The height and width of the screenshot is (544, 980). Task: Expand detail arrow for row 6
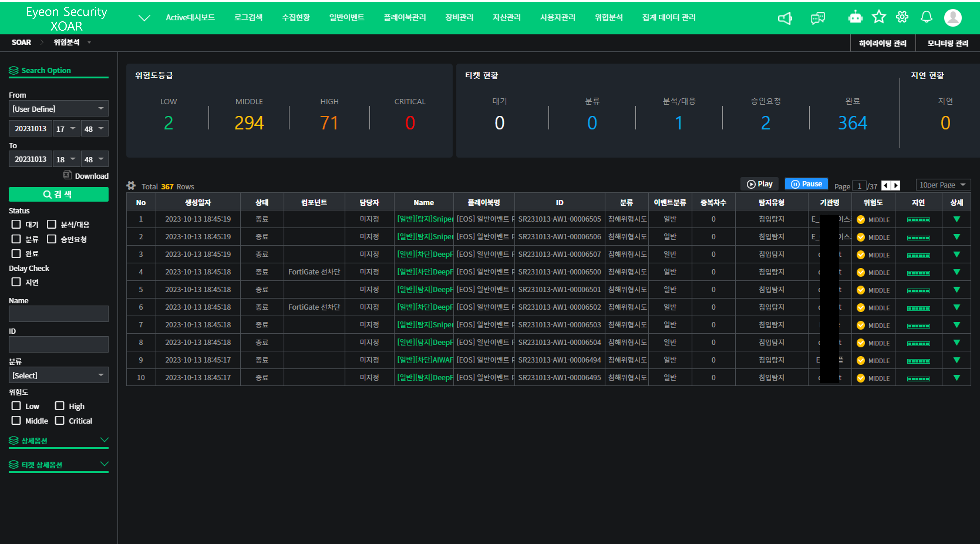pos(956,307)
